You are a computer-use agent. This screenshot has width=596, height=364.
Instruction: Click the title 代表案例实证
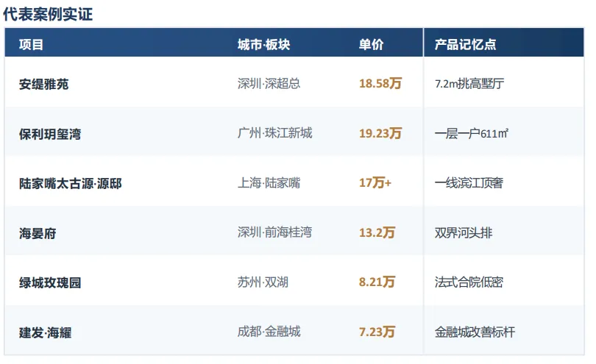[x=48, y=14]
